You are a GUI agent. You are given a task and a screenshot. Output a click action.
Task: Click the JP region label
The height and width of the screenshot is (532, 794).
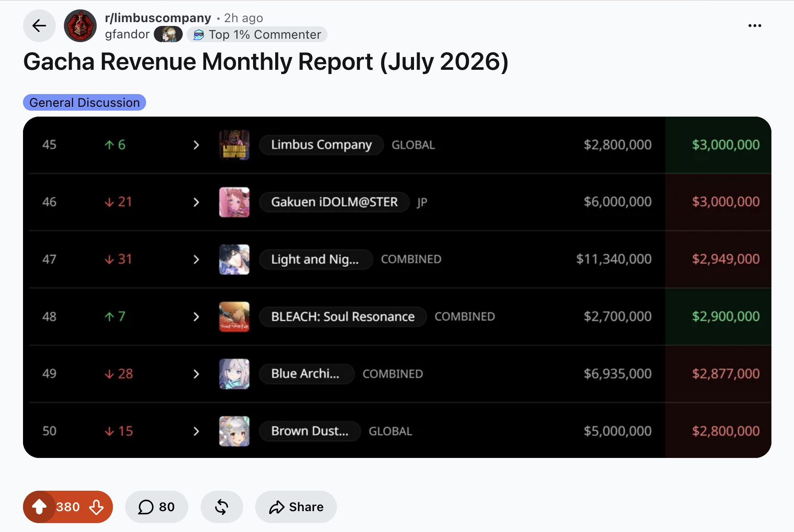(422, 203)
